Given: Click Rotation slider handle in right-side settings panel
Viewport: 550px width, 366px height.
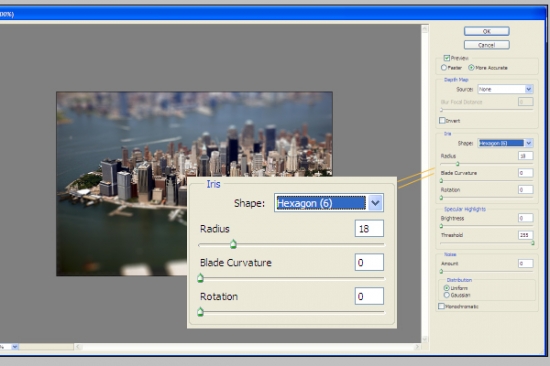Looking at the screenshot, I should [441, 198].
